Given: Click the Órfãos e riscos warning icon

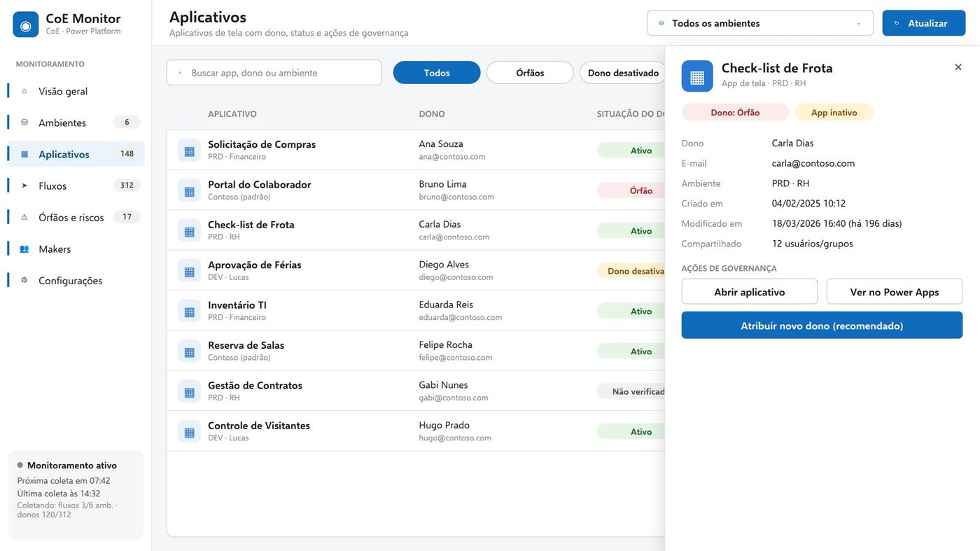Looking at the screenshot, I should (24, 217).
